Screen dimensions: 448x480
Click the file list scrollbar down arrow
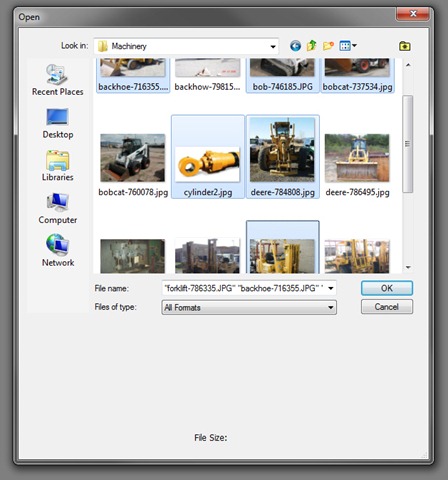[408, 267]
